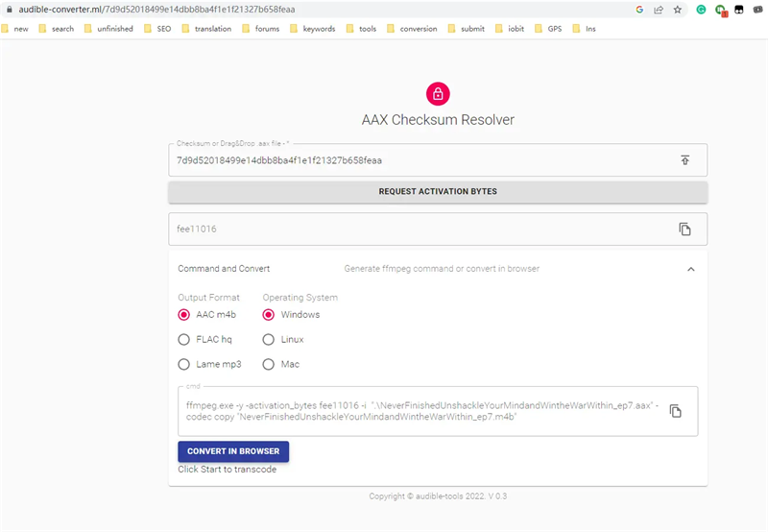Viewport: 768px width, 532px height.
Task: Click Convert in Browser button
Action: [x=233, y=451]
